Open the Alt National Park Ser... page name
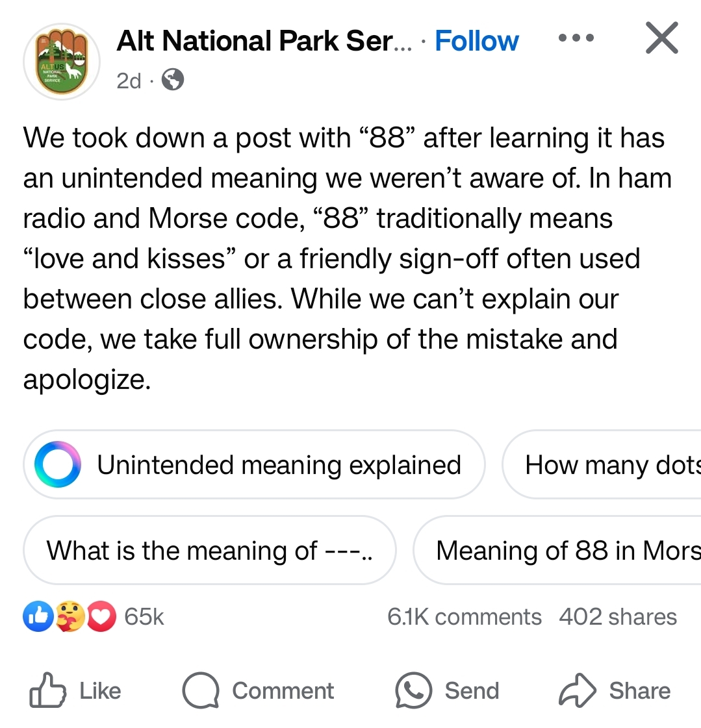The image size is (701, 728). [264, 41]
